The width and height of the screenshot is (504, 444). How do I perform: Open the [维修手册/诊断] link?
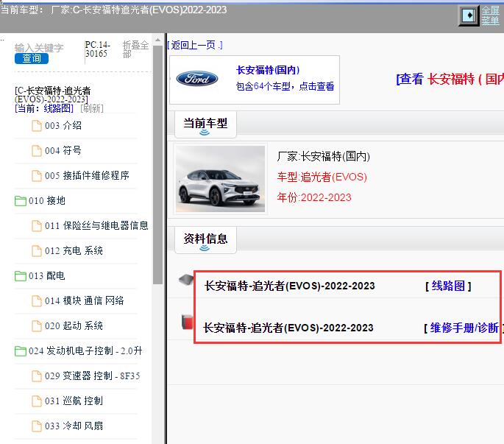point(464,328)
